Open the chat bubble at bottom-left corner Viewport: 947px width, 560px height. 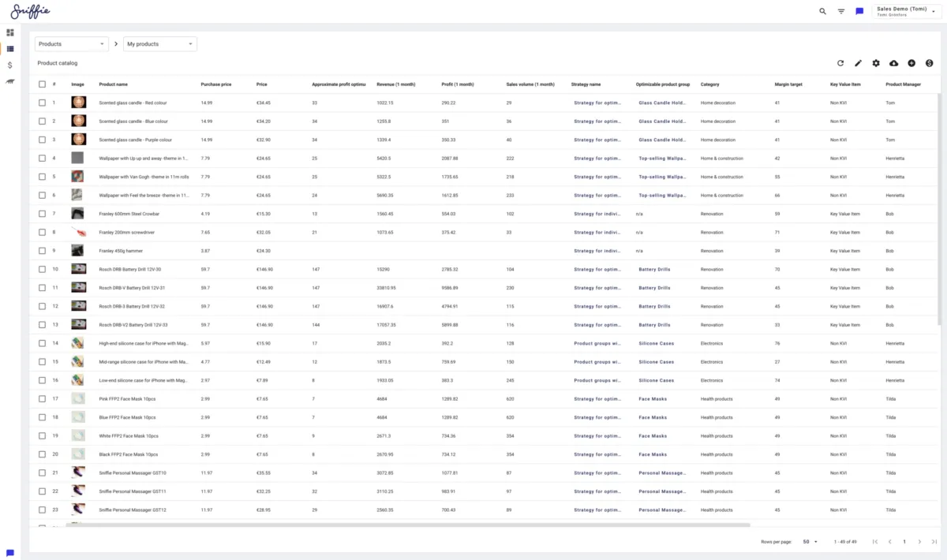click(x=10, y=553)
